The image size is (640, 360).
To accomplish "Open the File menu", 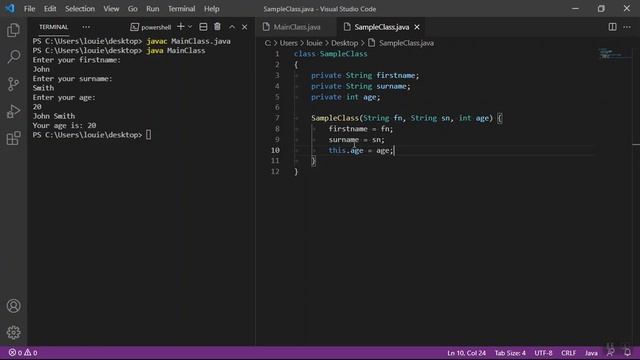I will point(29,9).
